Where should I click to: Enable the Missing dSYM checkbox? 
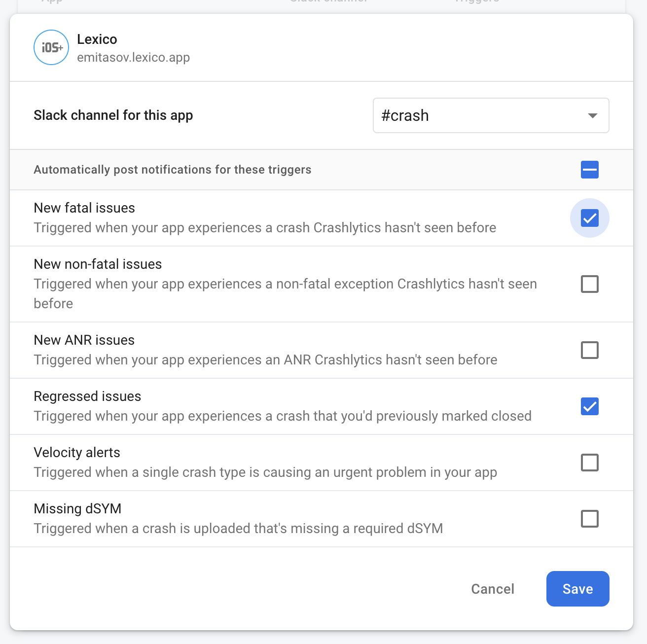589,519
